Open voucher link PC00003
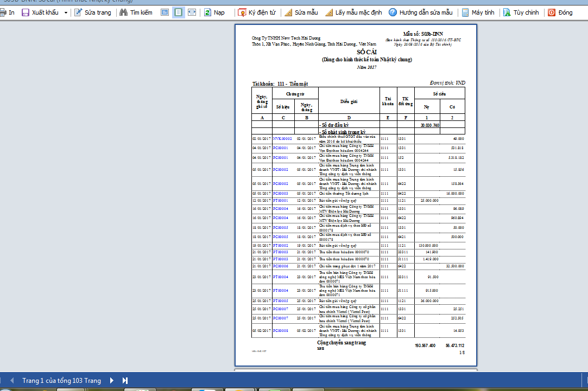Image resolution: width=588 pixels, height=391 pixels. point(281,194)
